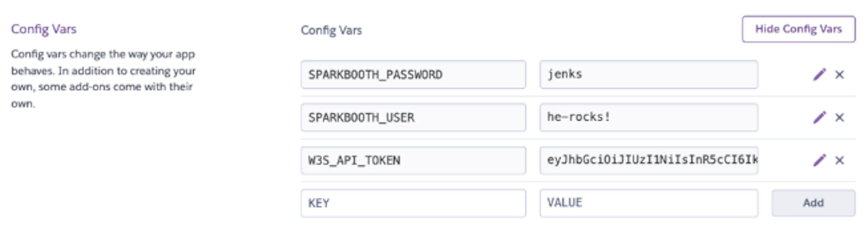The height and width of the screenshot is (246, 868).
Task: Click the pencil icon for SPARKBOOTH_USER
Action: pos(819,117)
